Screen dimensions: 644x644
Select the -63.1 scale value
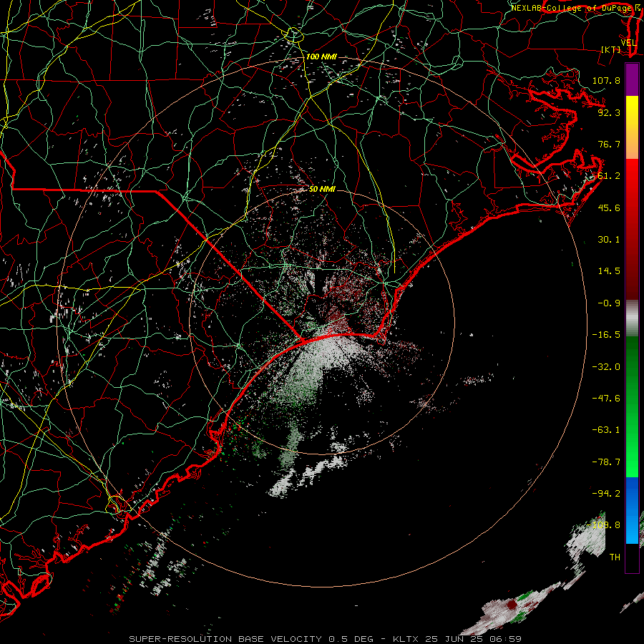click(x=606, y=430)
